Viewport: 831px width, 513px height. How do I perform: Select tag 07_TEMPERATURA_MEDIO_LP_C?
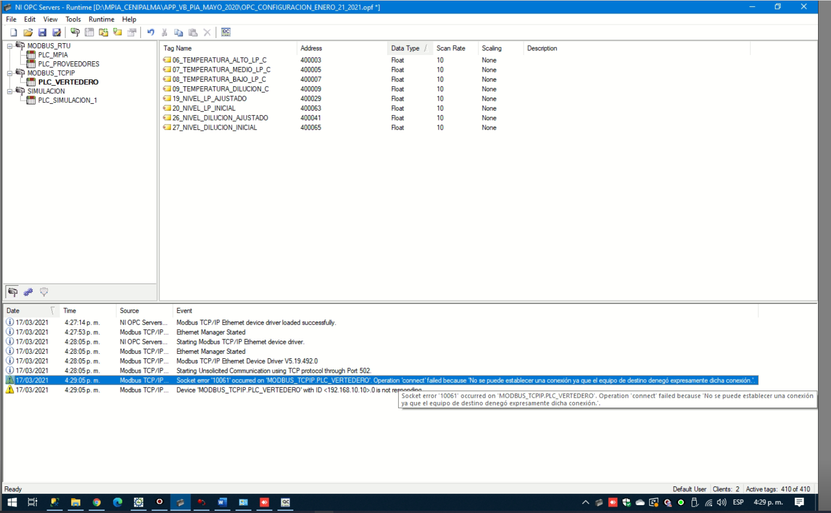pos(221,69)
